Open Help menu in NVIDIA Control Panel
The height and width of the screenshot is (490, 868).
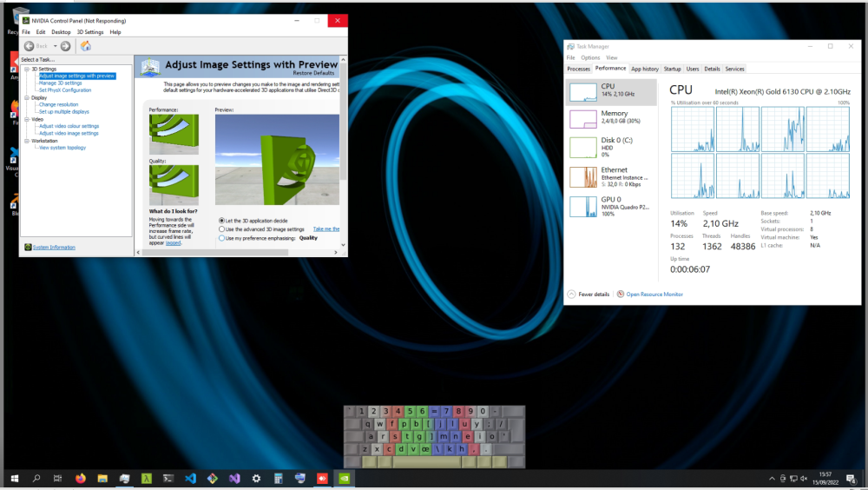point(115,32)
